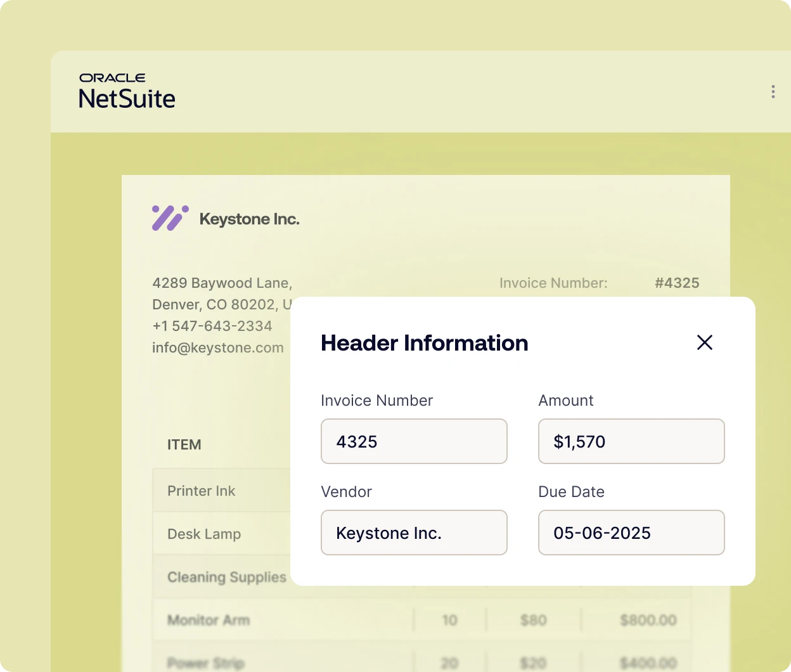
Task: Focus the Invoice Number field containing 4325
Action: click(414, 441)
